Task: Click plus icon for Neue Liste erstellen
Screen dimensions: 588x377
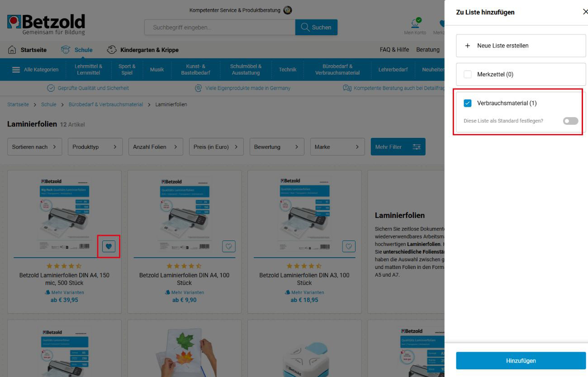Action: pos(468,46)
